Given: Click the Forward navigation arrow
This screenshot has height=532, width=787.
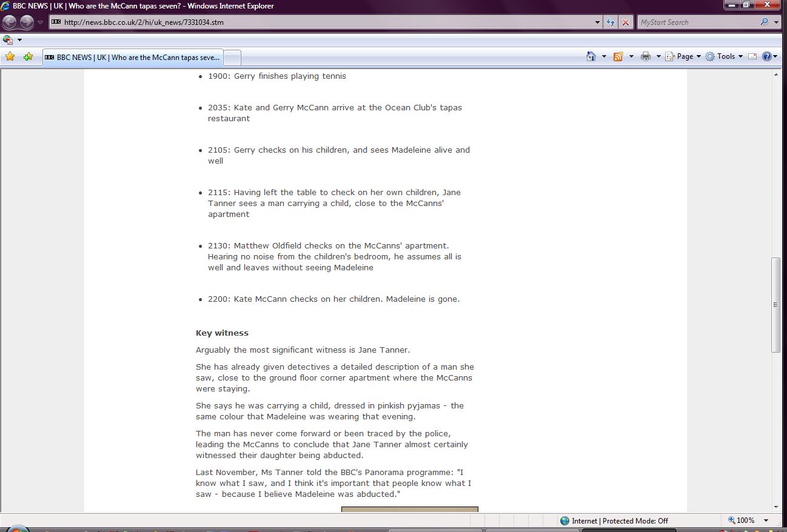Looking at the screenshot, I should point(27,22).
